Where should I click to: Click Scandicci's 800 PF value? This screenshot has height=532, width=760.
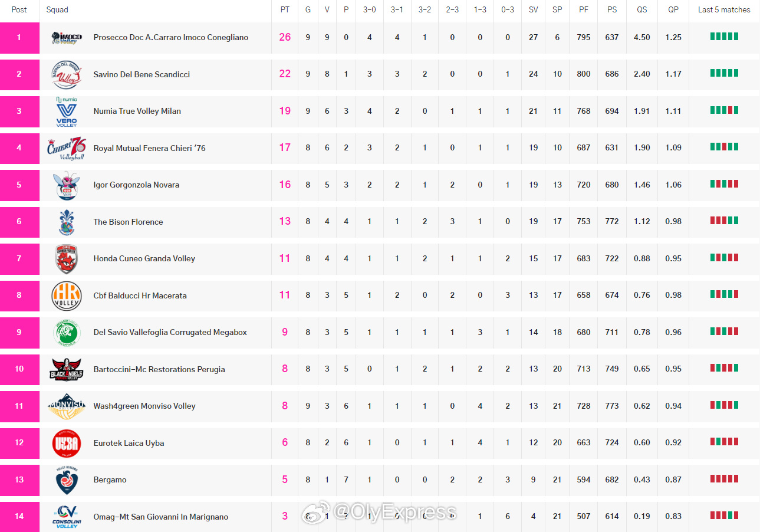tap(584, 74)
